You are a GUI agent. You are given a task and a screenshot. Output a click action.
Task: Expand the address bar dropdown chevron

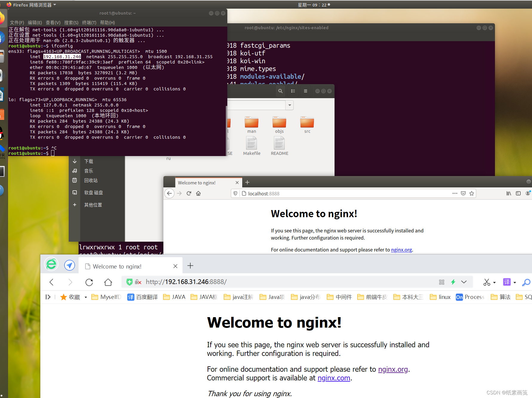coord(464,282)
